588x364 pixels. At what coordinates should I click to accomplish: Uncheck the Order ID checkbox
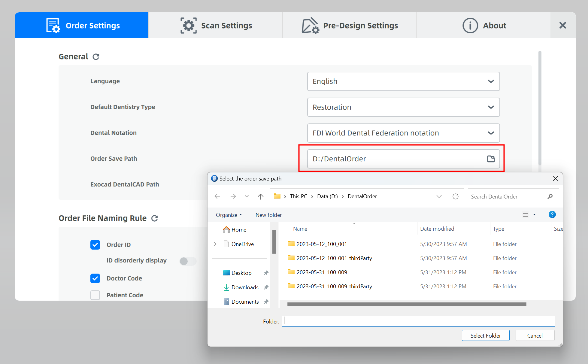click(x=95, y=245)
